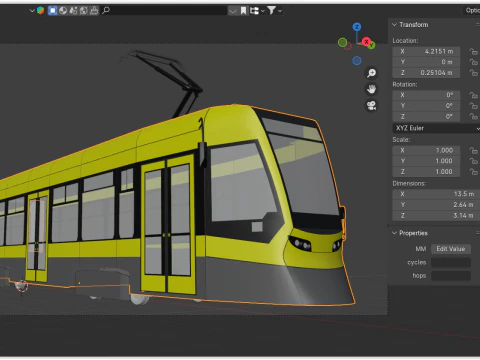Open the dropdown arrow after the search field
The width and height of the screenshot is (480, 360).
click(233, 11)
